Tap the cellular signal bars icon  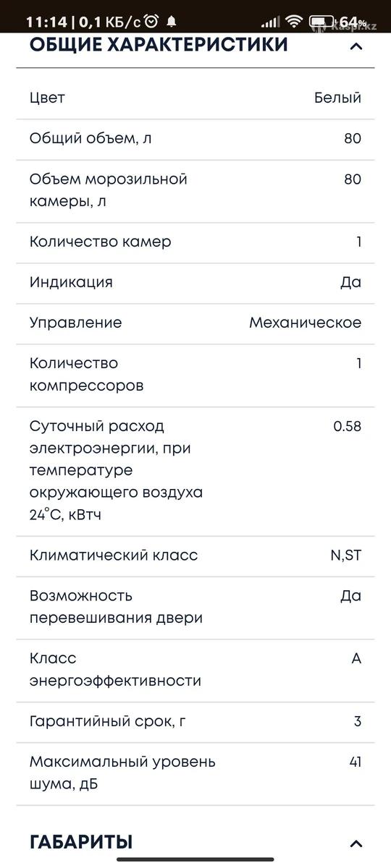pos(269,22)
